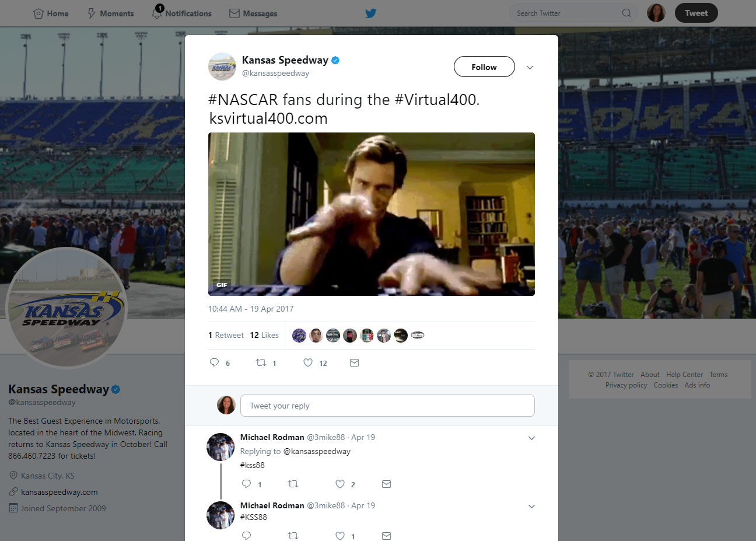The height and width of the screenshot is (541, 756).
Task: Send main tweet via direct message icon
Action: point(354,363)
